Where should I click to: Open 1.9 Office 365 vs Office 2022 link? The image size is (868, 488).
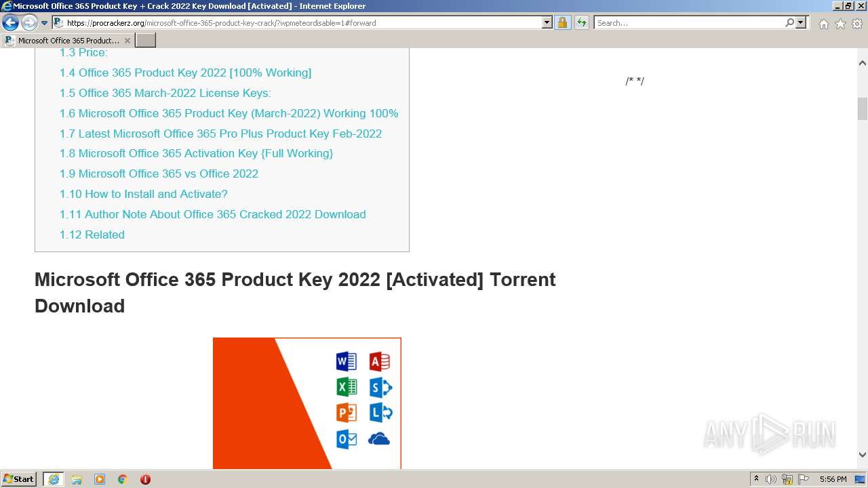(x=159, y=174)
